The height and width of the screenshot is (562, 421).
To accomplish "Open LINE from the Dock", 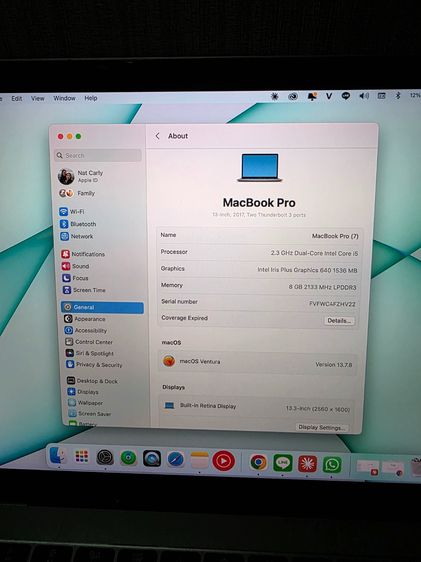I will tap(283, 463).
